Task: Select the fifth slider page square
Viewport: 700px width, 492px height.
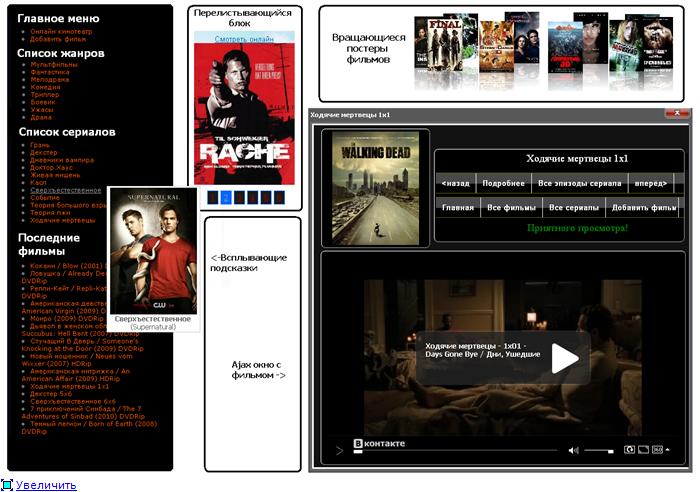Action: pos(266,197)
